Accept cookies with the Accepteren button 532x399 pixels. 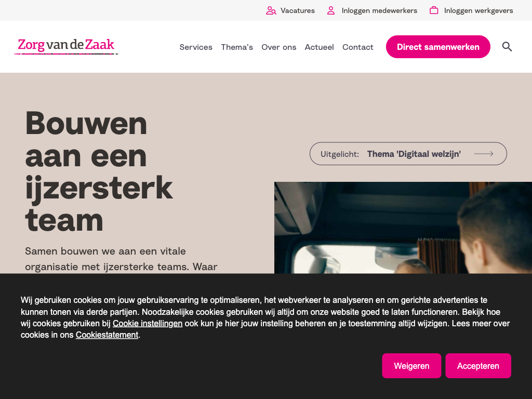point(478,366)
